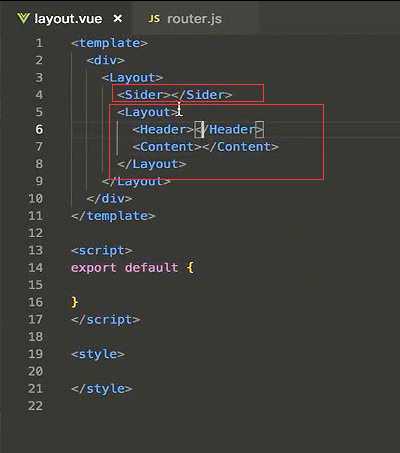Select the layout.vue tab

click(69, 19)
